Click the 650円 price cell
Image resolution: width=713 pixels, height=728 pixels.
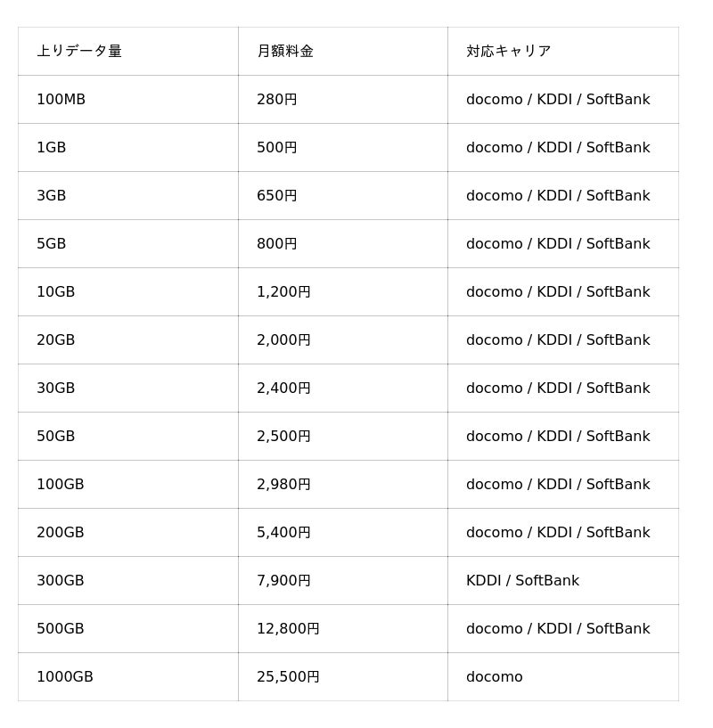coord(343,195)
